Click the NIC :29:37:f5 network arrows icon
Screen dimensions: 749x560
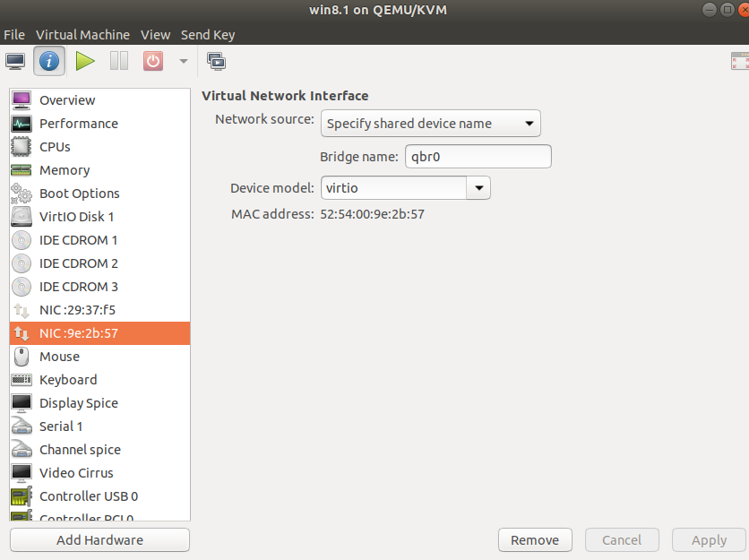click(22, 311)
